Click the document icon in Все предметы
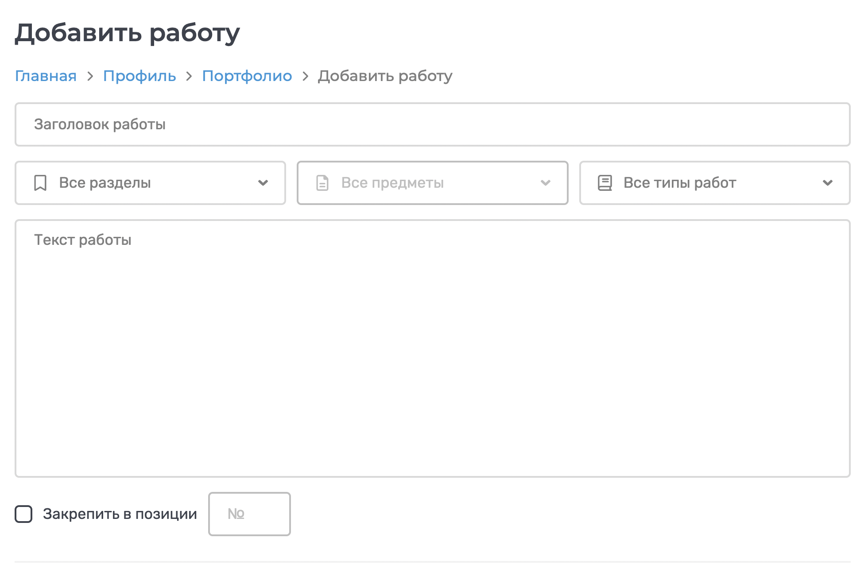This screenshot has height=588, width=868. pyautogui.click(x=322, y=183)
